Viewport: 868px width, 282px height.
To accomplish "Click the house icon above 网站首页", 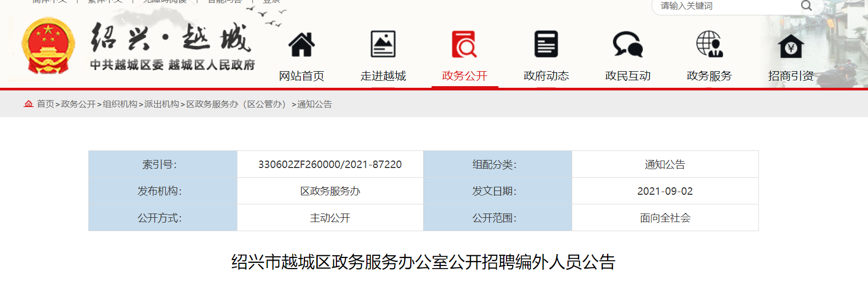I will pyautogui.click(x=302, y=44).
